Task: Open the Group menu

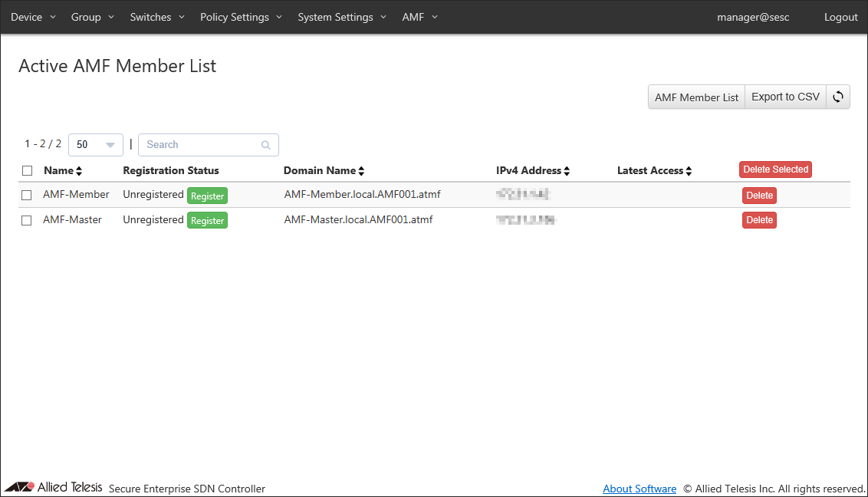Action: click(93, 17)
